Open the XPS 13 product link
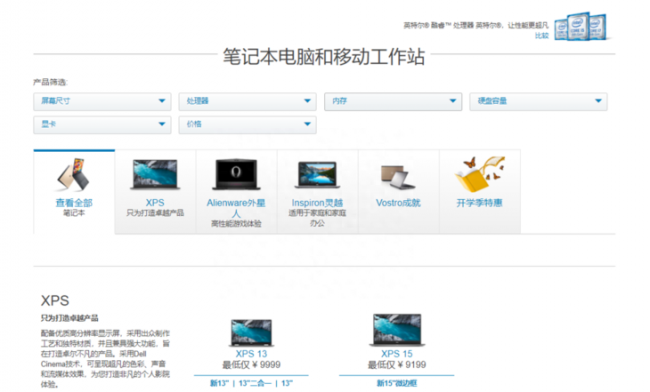 (x=251, y=354)
